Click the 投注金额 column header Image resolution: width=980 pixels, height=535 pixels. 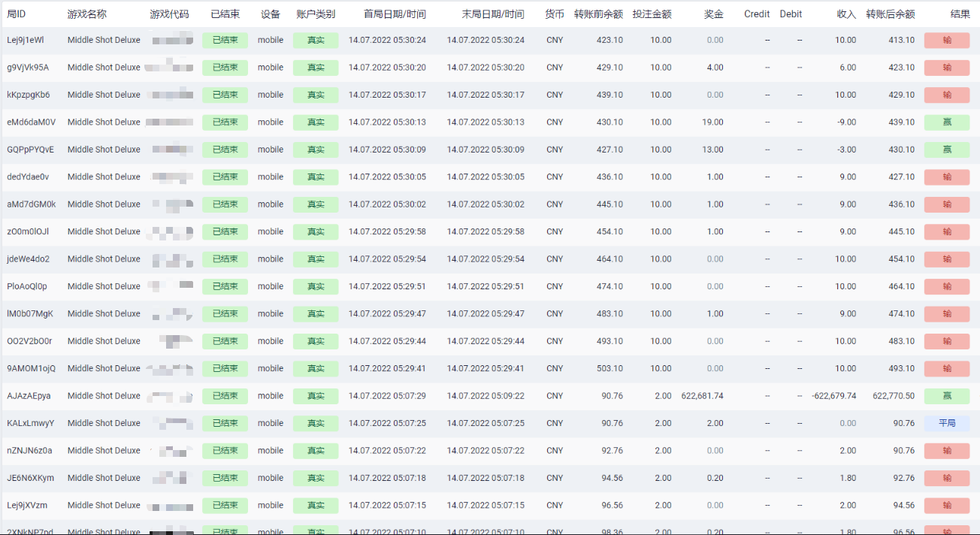pos(652,14)
